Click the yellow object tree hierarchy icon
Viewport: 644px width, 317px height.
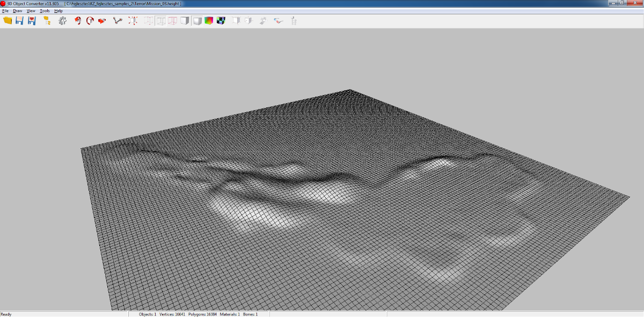(x=47, y=20)
